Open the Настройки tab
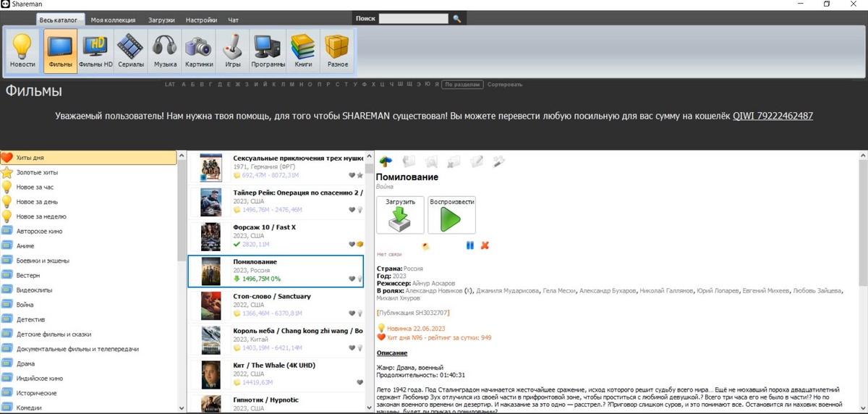 [201, 20]
